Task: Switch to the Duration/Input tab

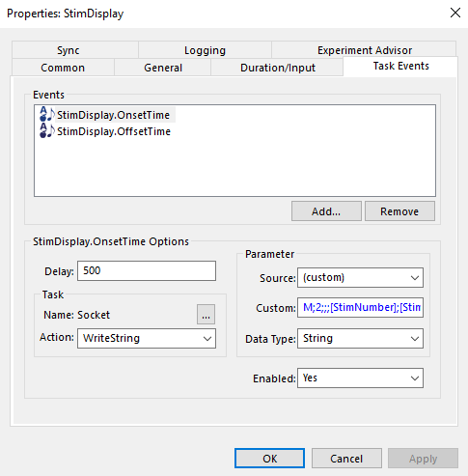Action: [278, 68]
